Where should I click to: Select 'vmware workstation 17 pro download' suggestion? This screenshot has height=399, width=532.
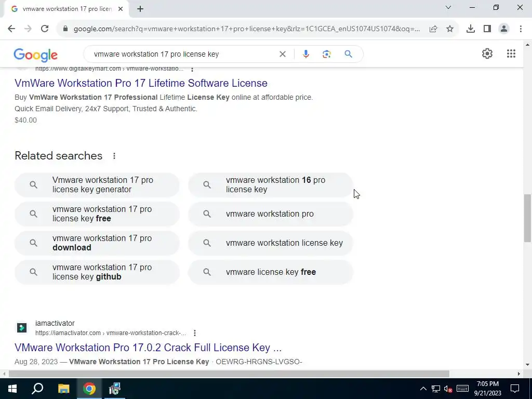[97, 243]
